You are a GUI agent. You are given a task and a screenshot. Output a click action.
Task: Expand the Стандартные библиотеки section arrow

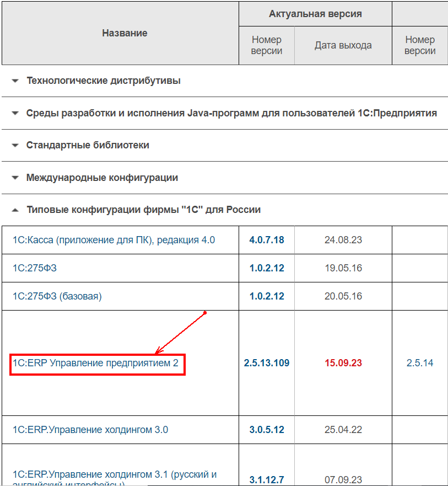click(x=15, y=146)
